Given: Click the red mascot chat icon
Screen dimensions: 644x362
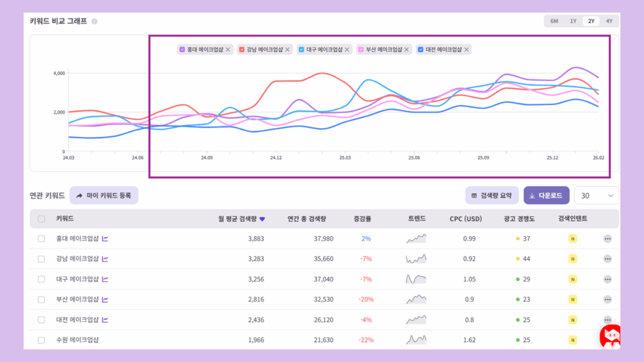Looking at the screenshot, I should [610, 336].
